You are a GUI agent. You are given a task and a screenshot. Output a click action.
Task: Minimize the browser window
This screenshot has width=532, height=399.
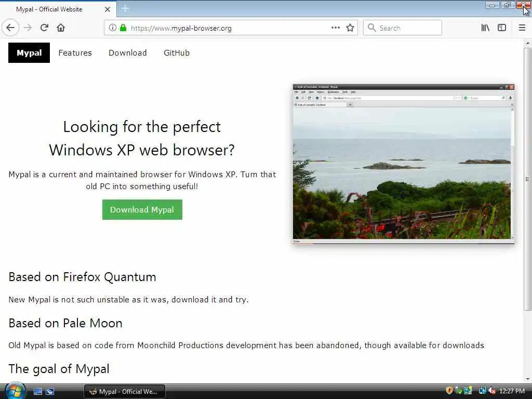(x=492, y=5)
